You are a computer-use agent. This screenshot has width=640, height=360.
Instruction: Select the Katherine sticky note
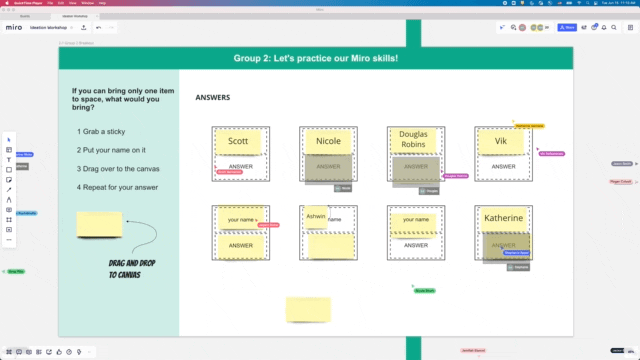503,218
